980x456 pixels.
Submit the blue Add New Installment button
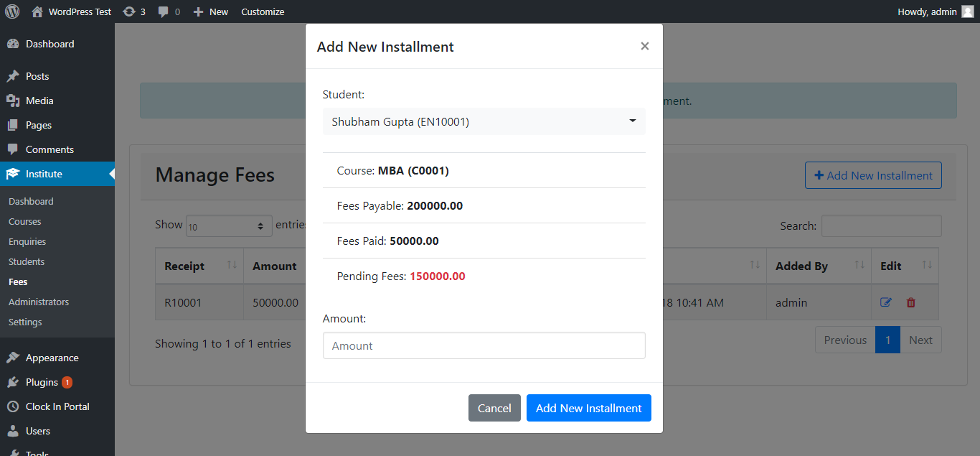pos(589,408)
